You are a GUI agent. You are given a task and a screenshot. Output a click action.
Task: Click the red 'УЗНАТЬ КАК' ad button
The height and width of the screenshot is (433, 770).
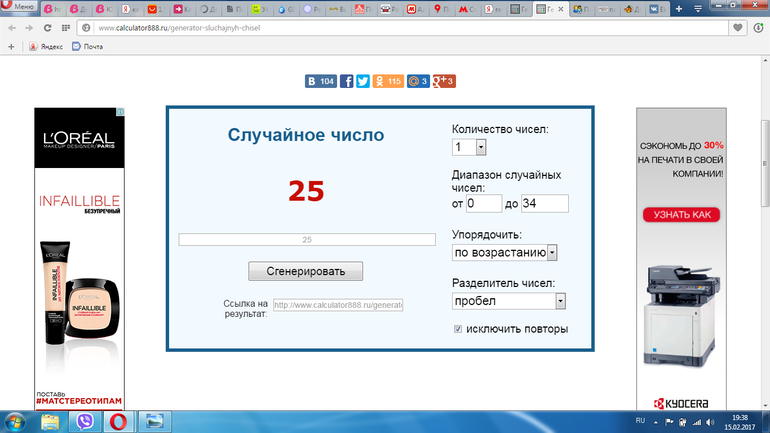coord(681,215)
